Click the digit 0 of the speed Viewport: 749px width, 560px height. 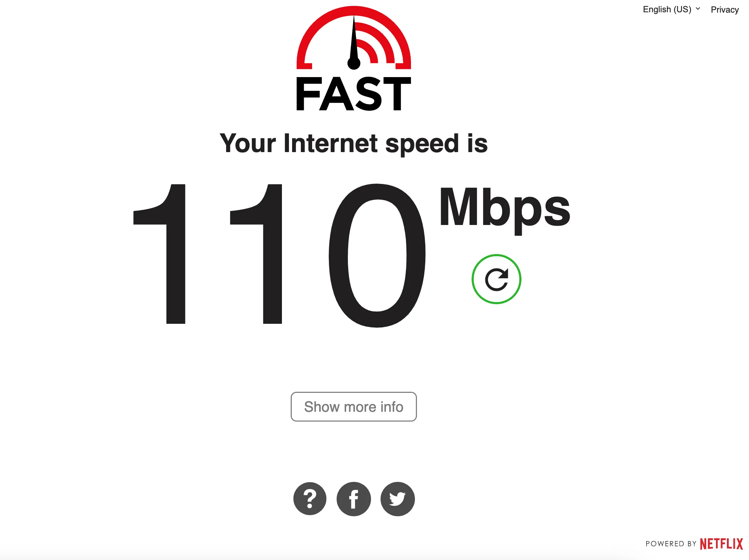pyautogui.click(x=377, y=255)
